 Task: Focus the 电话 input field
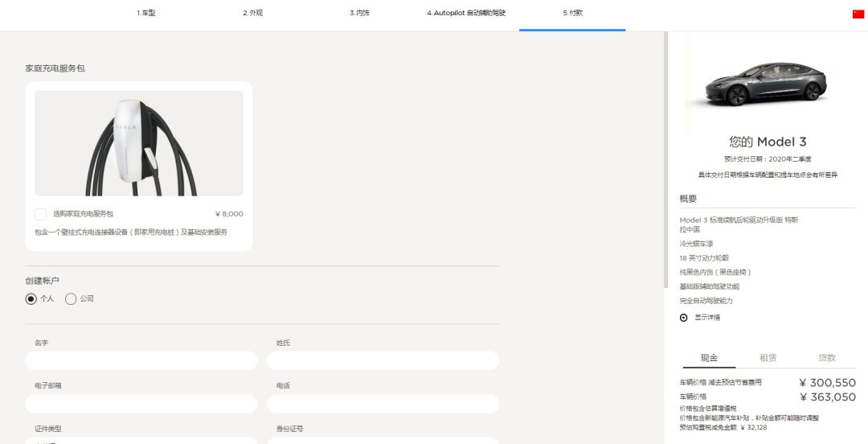pos(383,404)
